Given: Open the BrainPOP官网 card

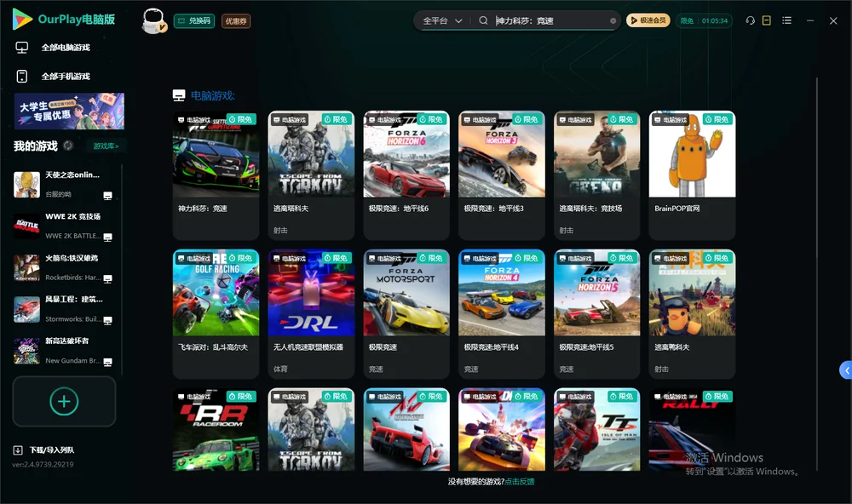Looking at the screenshot, I should 692,175.
